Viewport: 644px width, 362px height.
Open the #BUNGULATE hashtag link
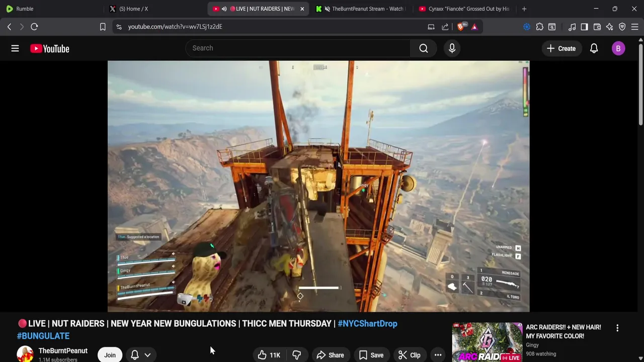[43, 335]
